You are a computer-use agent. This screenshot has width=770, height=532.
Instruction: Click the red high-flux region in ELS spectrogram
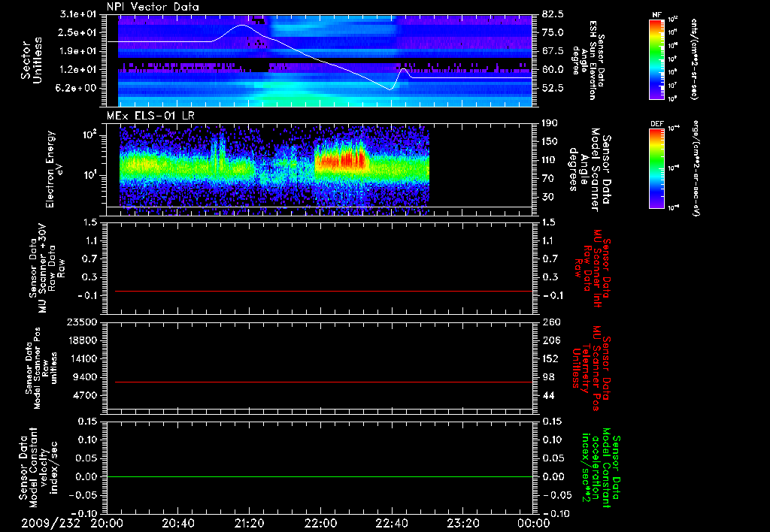[x=342, y=160]
